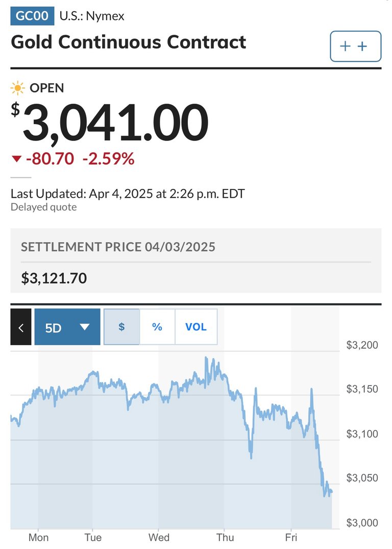The width and height of the screenshot is (392, 549).
Task: Toggle the VOL volume display
Action: point(196,327)
